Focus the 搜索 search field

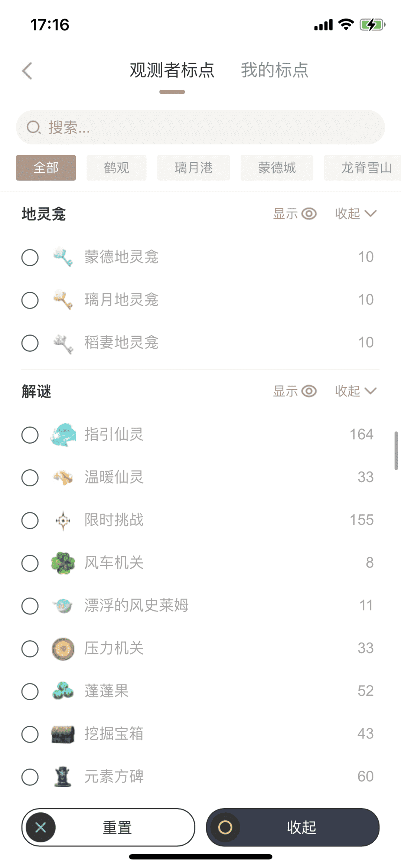pyautogui.click(x=200, y=127)
